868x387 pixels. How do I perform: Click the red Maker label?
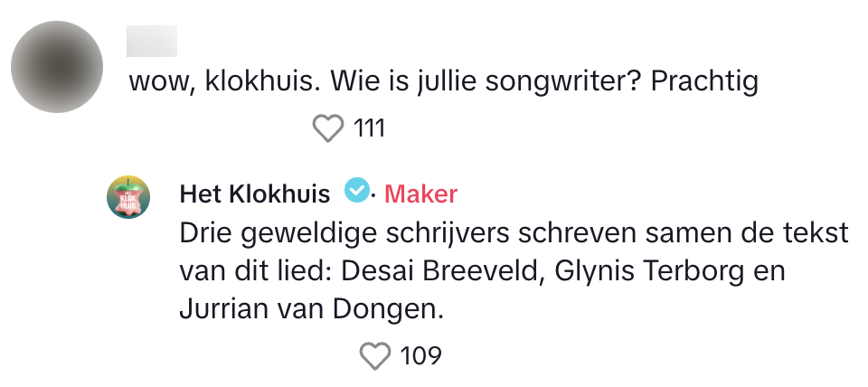click(420, 193)
